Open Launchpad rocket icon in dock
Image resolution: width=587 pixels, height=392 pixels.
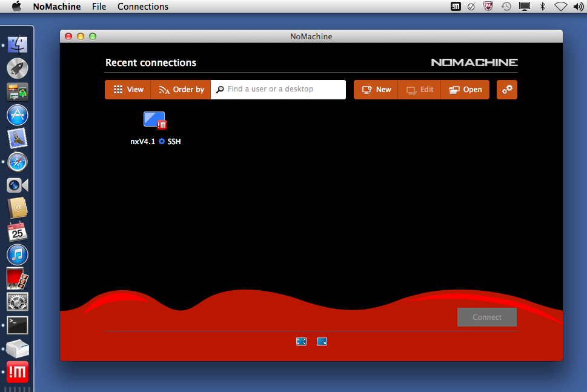pyautogui.click(x=17, y=68)
